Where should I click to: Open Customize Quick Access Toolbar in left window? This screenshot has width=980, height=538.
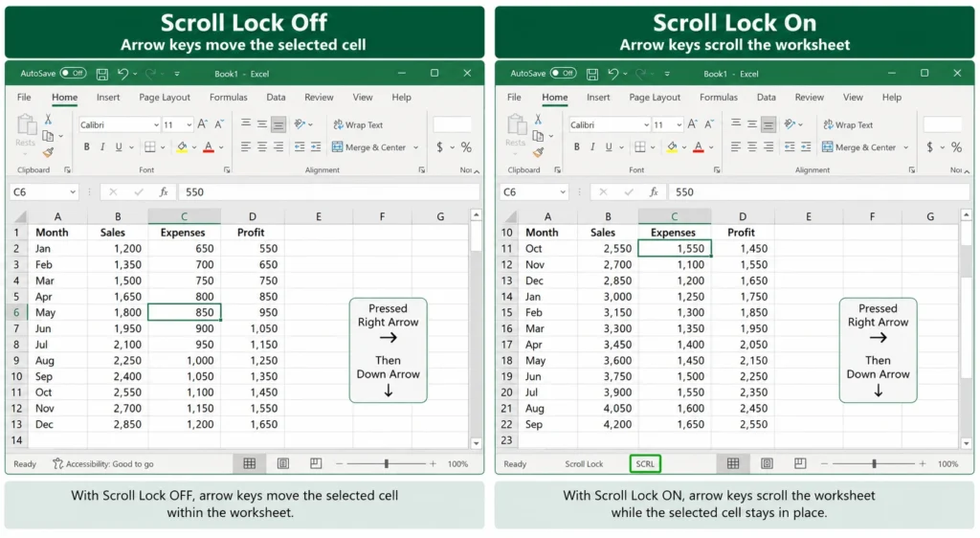[x=177, y=74]
